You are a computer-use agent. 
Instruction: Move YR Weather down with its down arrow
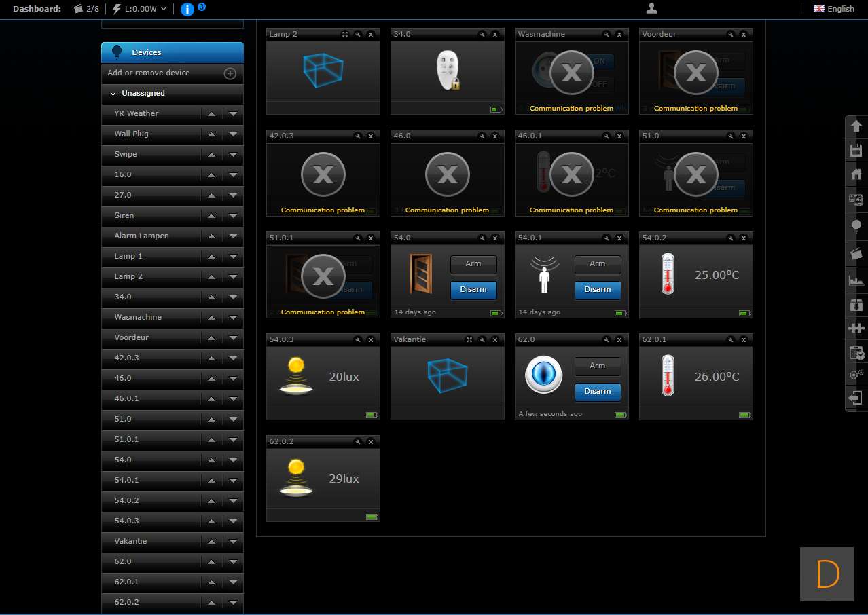click(x=233, y=114)
